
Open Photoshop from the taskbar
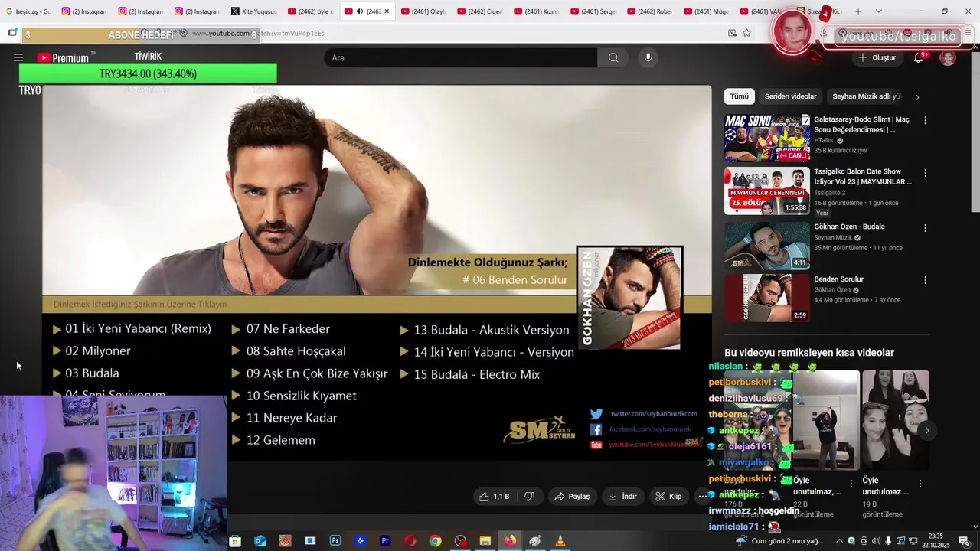pyautogui.click(x=335, y=541)
